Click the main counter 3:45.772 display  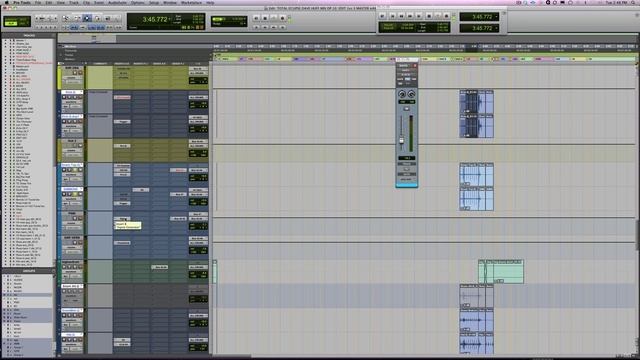[x=155, y=19]
